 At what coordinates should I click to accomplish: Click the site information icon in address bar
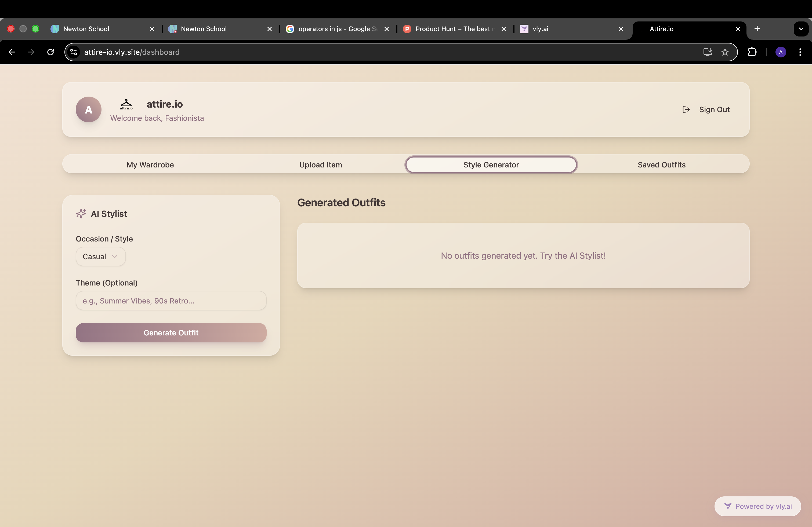coord(73,52)
